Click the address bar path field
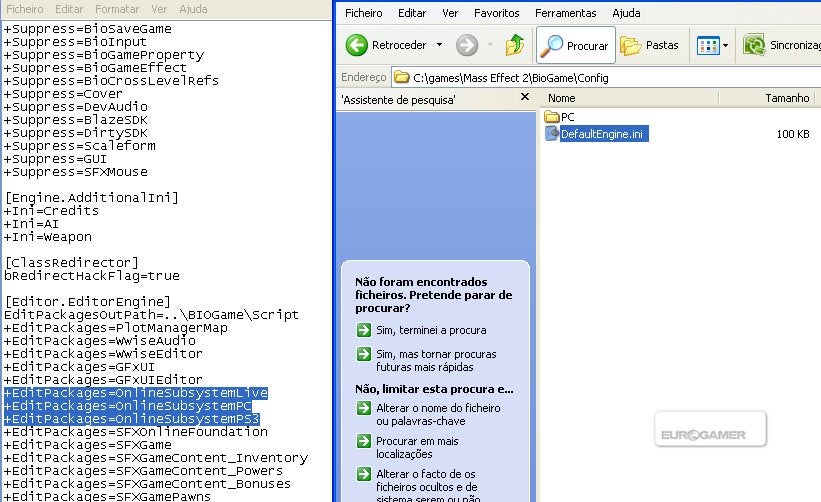Screen dimensions: 821x502 click(607, 78)
